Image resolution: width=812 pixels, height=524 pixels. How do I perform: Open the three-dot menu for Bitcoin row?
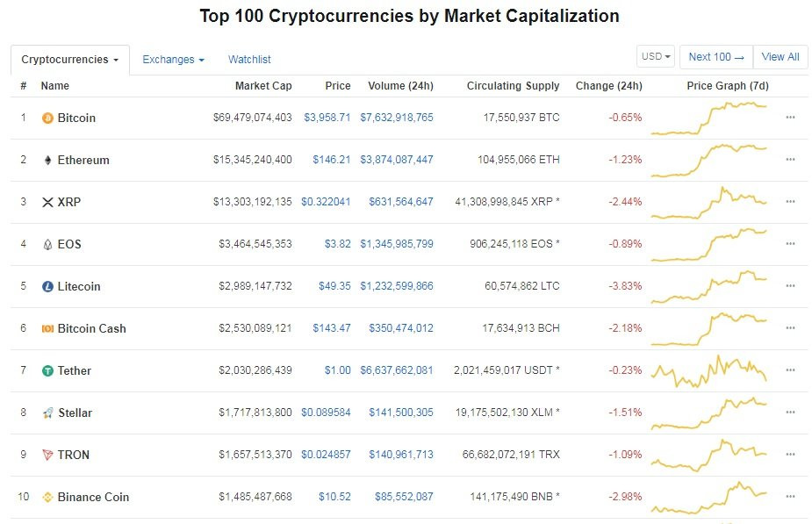(790, 118)
